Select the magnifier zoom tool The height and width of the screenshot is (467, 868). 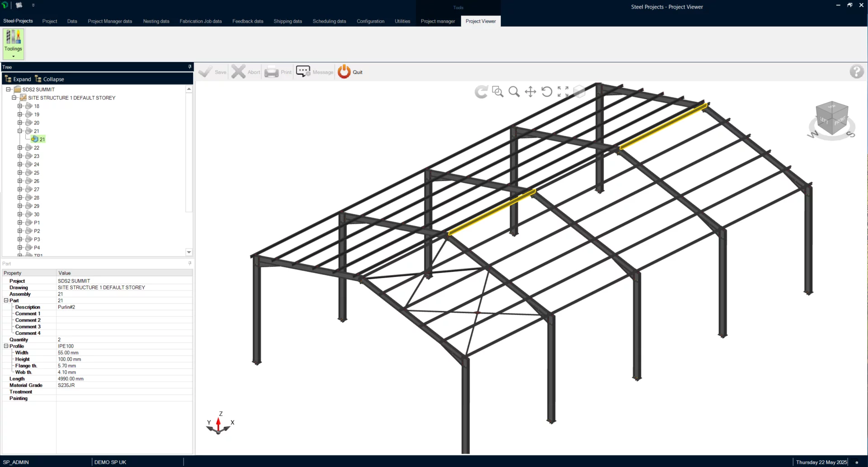[x=514, y=92]
